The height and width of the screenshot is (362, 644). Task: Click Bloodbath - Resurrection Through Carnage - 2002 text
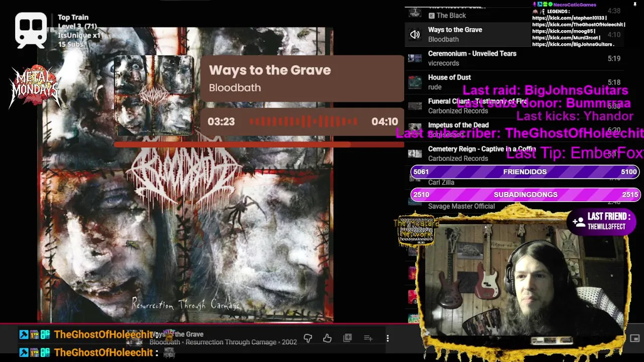(x=223, y=342)
